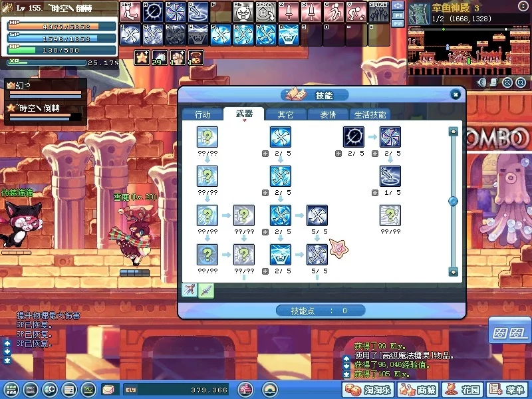
Task: Open the mail envelope icon
Action: 108,390
